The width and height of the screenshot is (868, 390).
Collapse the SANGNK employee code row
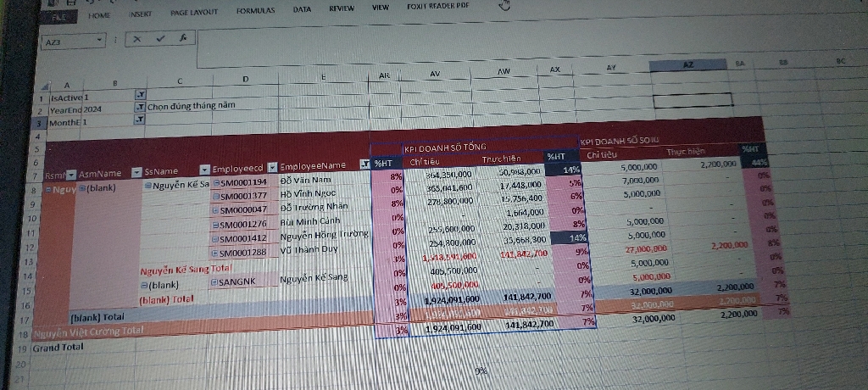[215, 281]
